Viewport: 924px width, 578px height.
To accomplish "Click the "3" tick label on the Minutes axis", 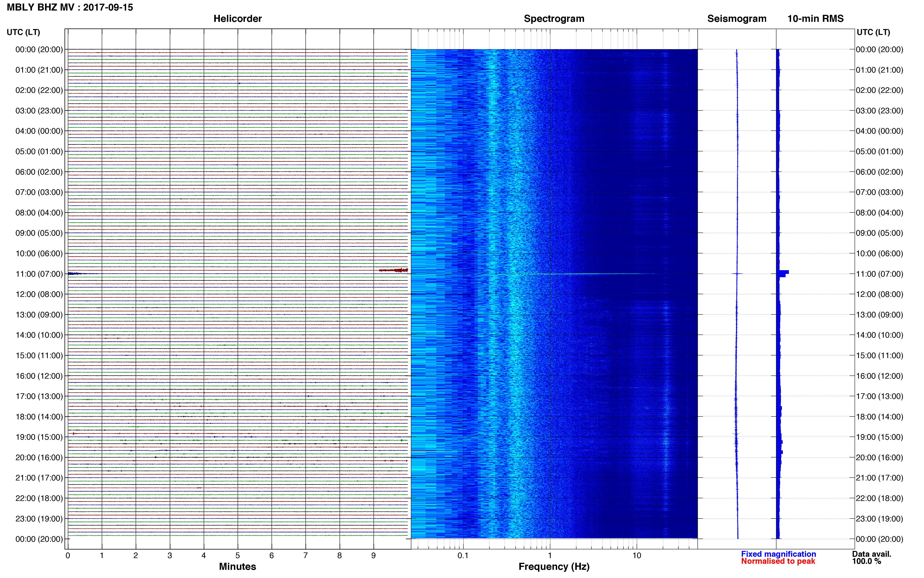I will pyautogui.click(x=170, y=555).
